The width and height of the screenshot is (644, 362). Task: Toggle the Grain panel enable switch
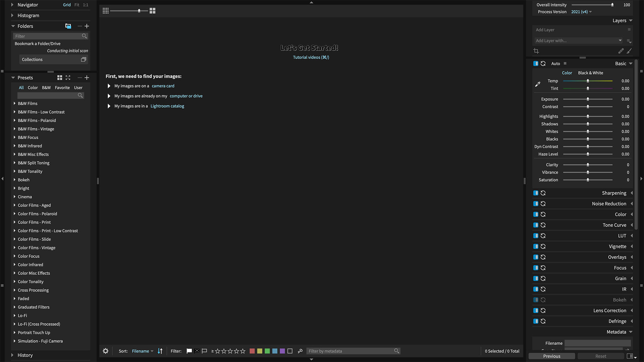coord(536,278)
